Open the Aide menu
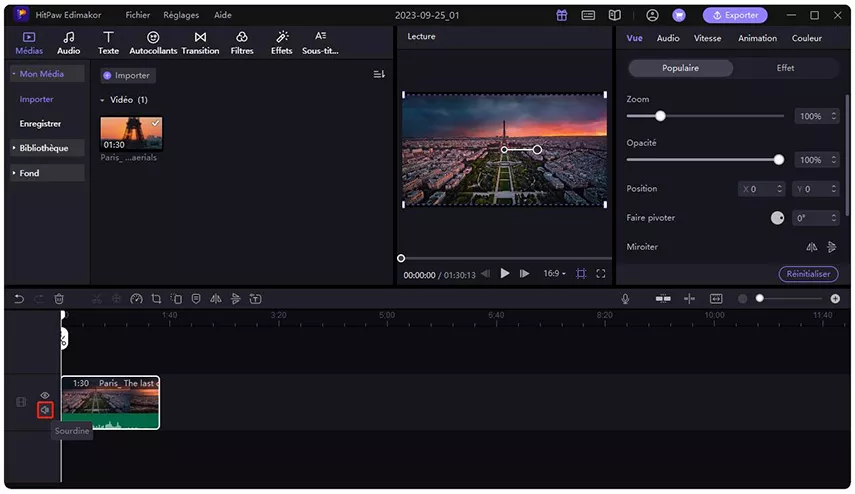Screen dimensions: 855x494 [222, 15]
